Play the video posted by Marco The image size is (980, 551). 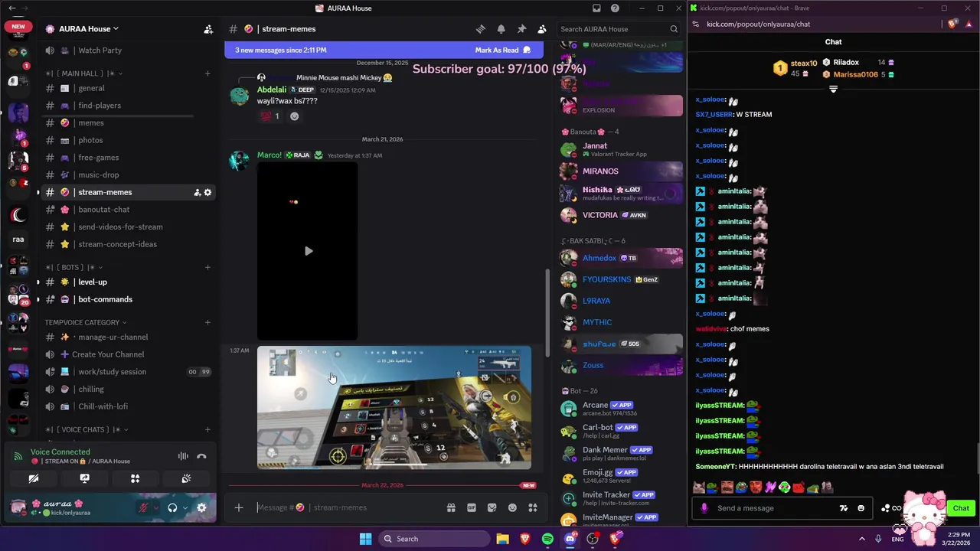coord(308,251)
